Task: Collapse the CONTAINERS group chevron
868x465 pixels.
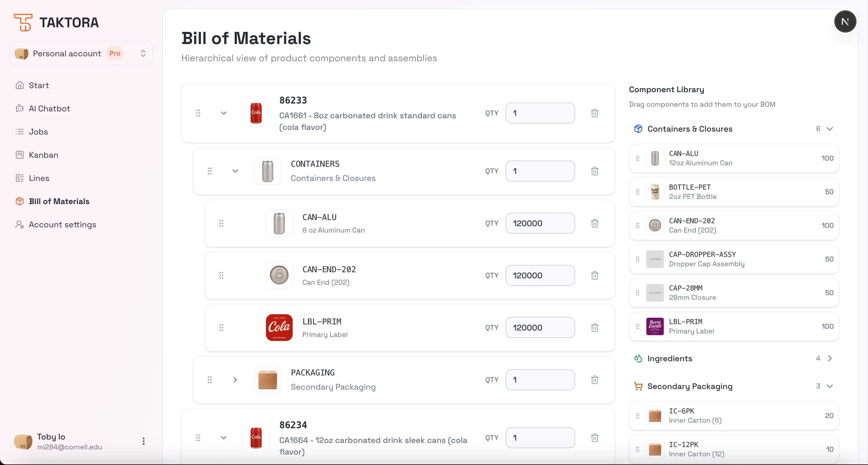Action: (x=235, y=171)
